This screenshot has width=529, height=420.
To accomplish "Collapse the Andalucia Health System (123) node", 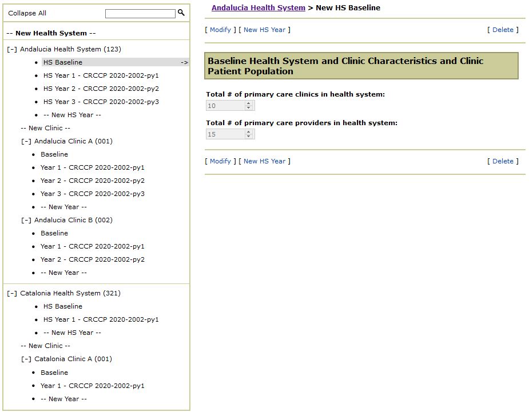I will coord(12,49).
